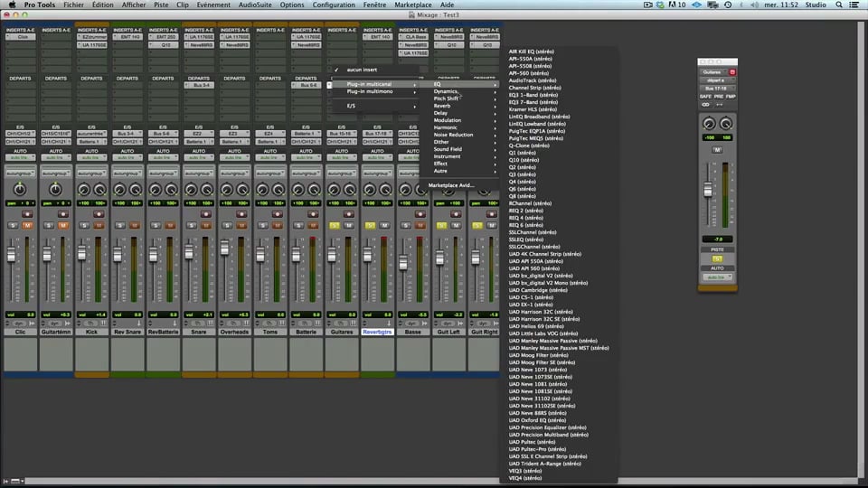Click the link icon in the send window
Screen dimensions: 868x488
[x=706, y=104]
